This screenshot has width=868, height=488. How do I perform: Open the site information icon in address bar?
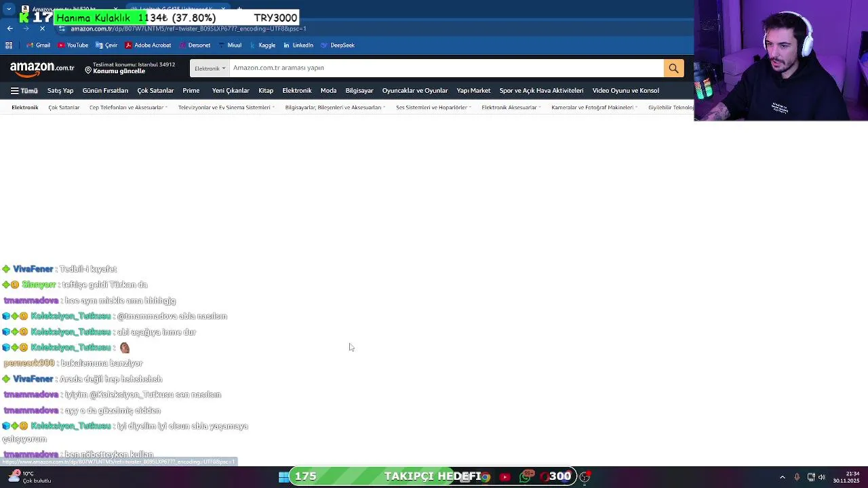pyautogui.click(x=62, y=28)
